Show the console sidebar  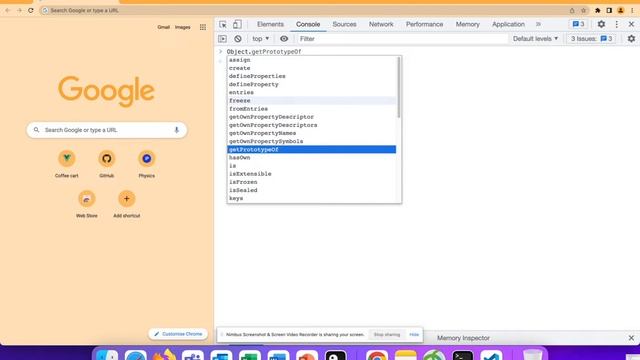(222, 39)
